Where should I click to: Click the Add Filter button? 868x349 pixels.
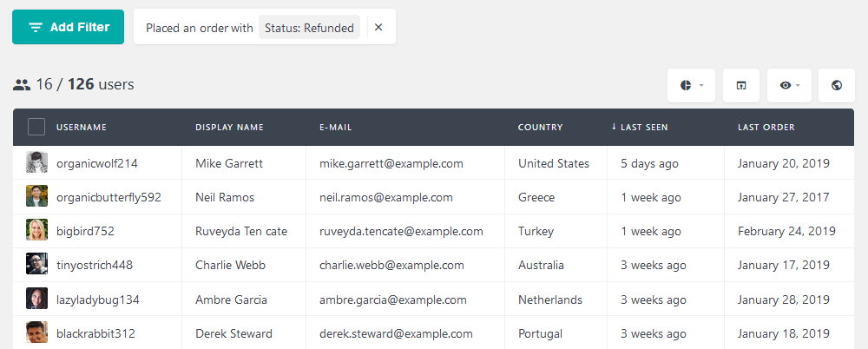(x=69, y=27)
